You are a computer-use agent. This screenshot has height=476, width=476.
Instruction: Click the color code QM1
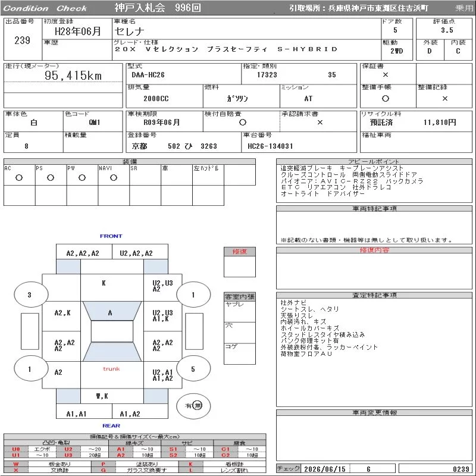[x=95, y=123]
